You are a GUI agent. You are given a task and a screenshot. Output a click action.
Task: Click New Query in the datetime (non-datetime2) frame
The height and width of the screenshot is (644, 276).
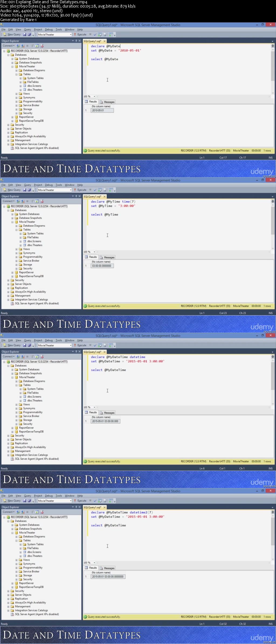12,345
